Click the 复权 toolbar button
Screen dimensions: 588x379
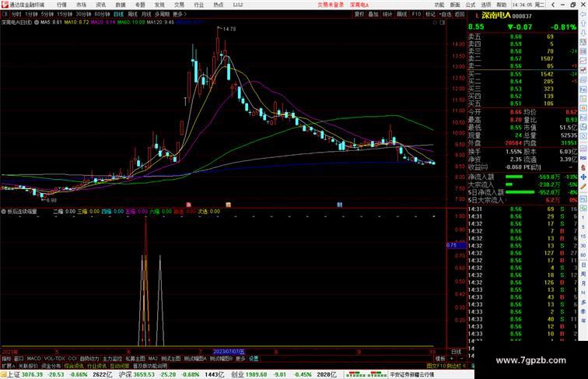pyautogui.click(x=359, y=14)
